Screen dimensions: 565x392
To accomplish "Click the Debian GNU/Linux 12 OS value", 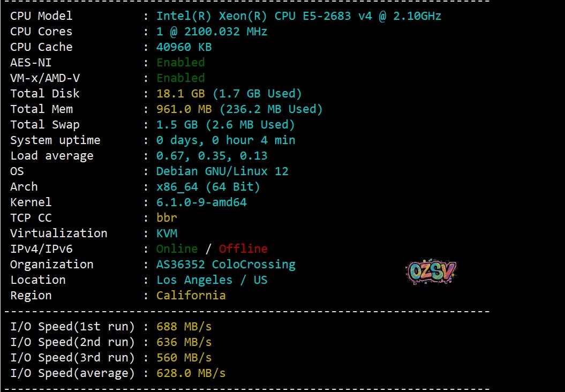I will [222, 171].
